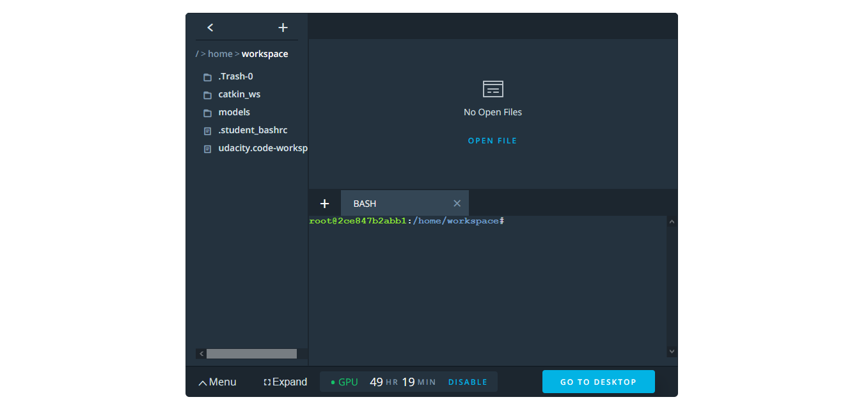The width and height of the screenshot is (868, 404).
Task: Click the GO TO DESKTOP button
Action: coord(598,382)
